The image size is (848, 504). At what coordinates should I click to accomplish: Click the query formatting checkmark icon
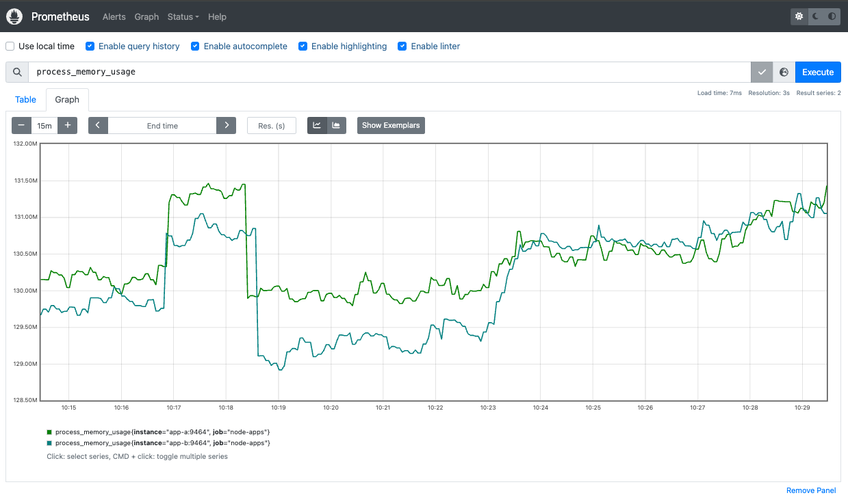click(x=761, y=72)
